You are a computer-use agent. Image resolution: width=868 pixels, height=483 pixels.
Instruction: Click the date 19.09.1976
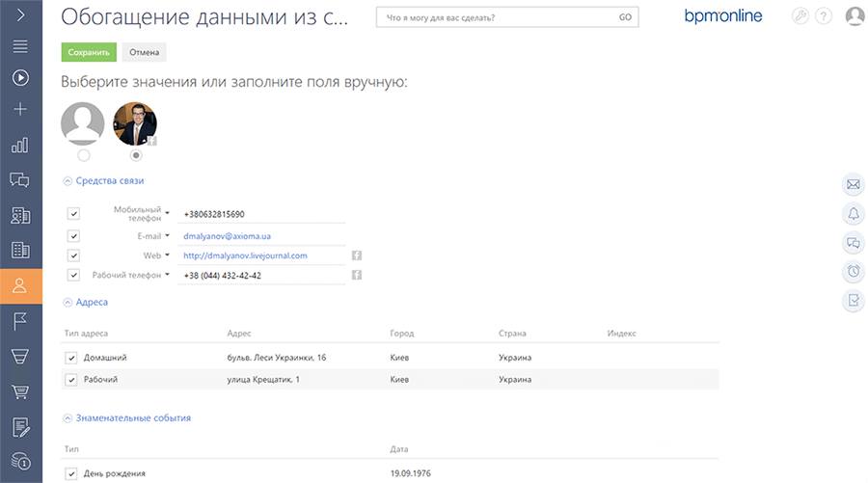pos(410,473)
